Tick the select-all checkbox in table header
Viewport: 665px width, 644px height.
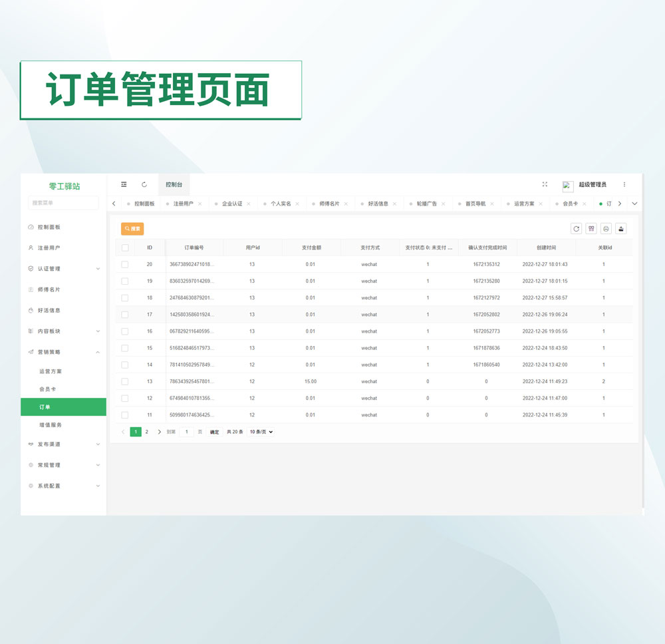(125, 247)
